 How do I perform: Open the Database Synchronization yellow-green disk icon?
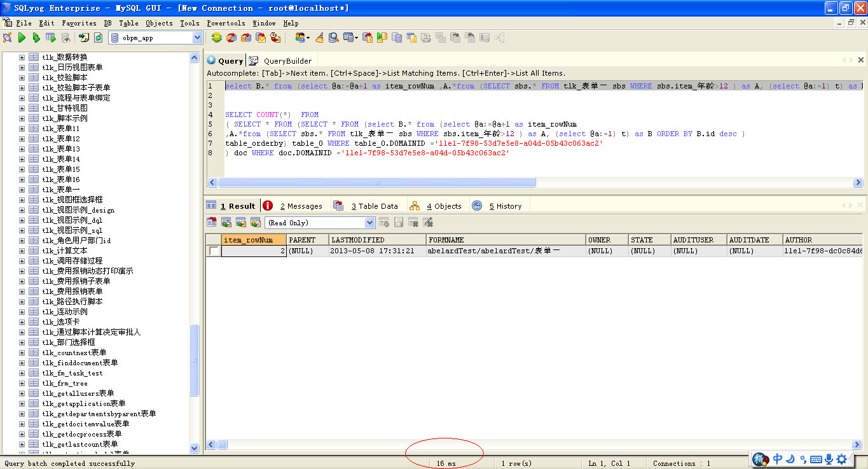pos(217,38)
